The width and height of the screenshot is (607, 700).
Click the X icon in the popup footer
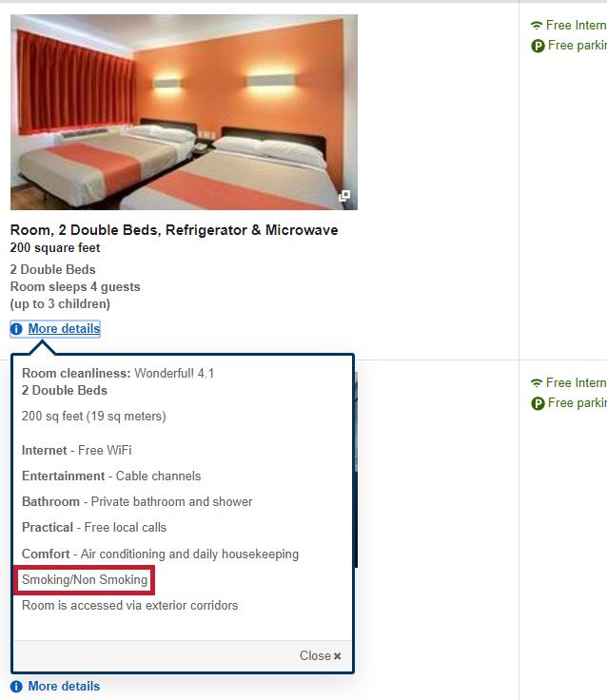337,656
